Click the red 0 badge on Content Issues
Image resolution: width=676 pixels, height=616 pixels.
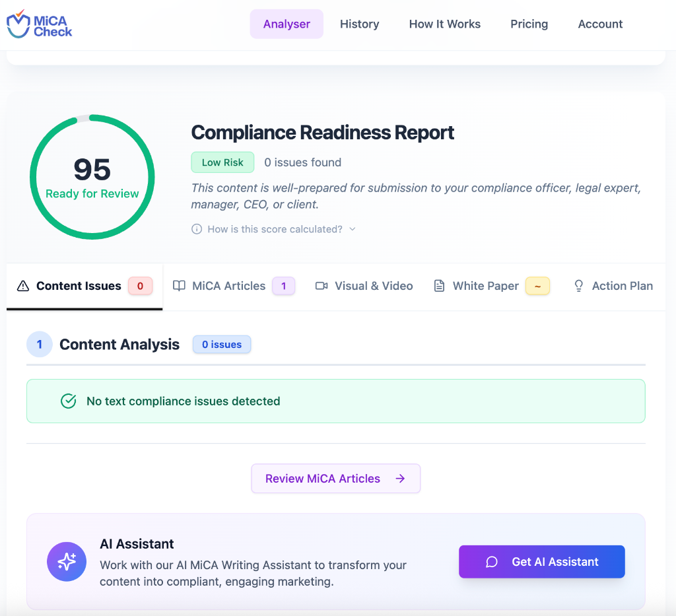140,286
